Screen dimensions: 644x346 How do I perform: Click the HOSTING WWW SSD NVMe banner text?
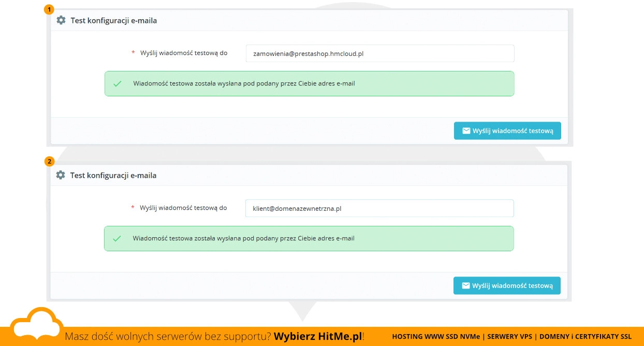pos(436,336)
